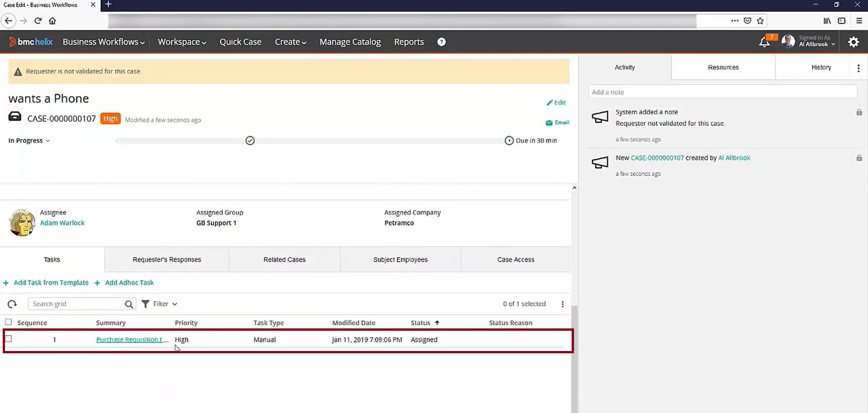Viewport: 868px width, 413px height.
Task: Open assignee Adam Warlock's profile link
Action: pyautogui.click(x=62, y=223)
